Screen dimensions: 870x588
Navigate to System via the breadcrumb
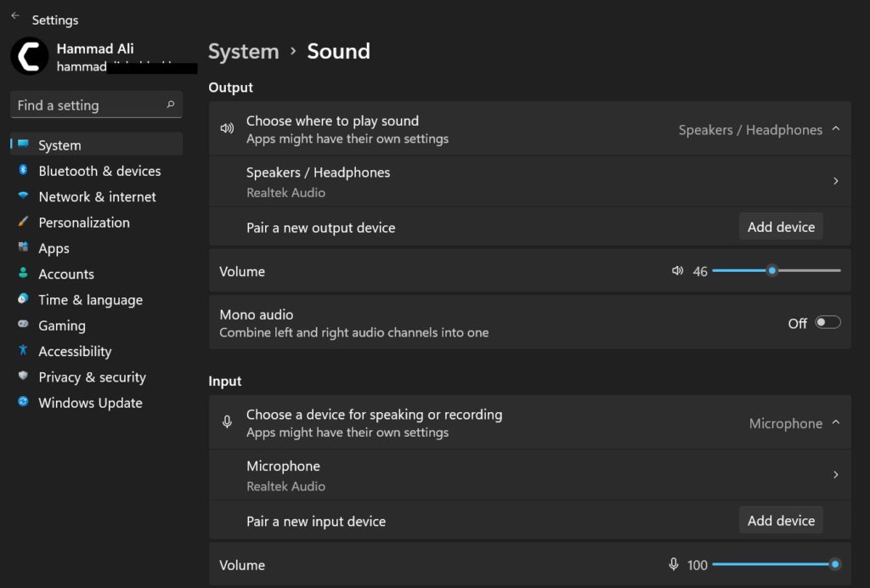pyautogui.click(x=243, y=51)
